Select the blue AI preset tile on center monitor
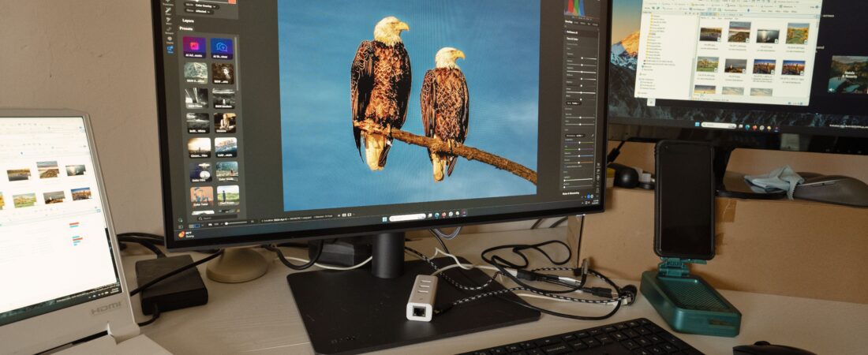Viewport: 868px width, 355px height. 222,47
